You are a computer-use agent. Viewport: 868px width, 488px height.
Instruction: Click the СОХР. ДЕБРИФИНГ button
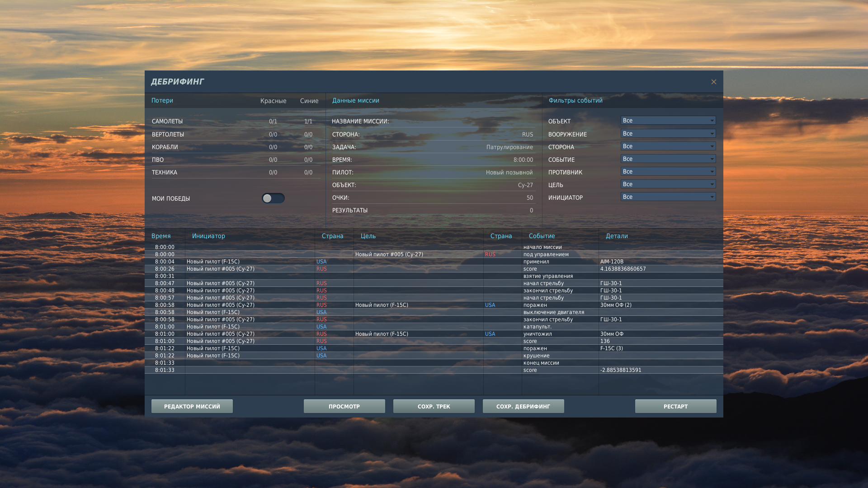pos(524,406)
